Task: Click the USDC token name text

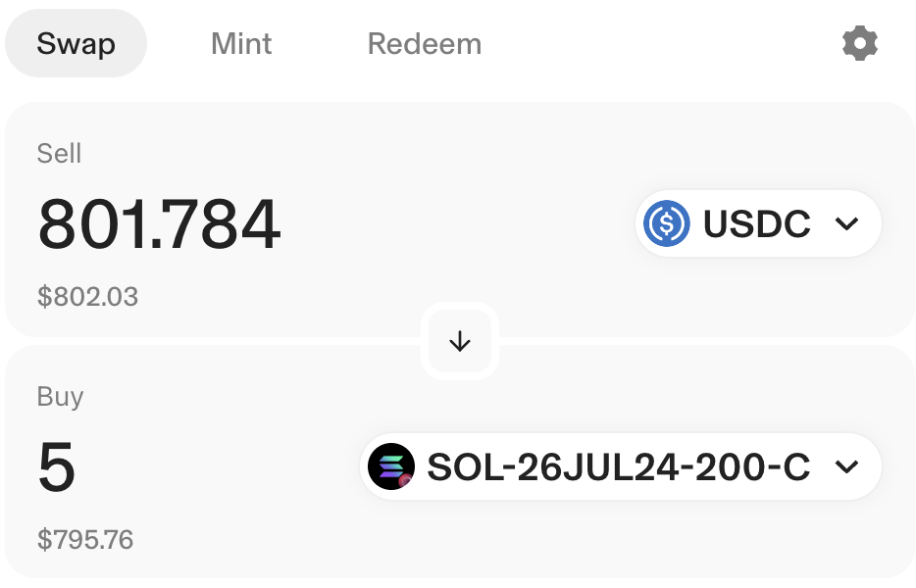Action: [756, 224]
